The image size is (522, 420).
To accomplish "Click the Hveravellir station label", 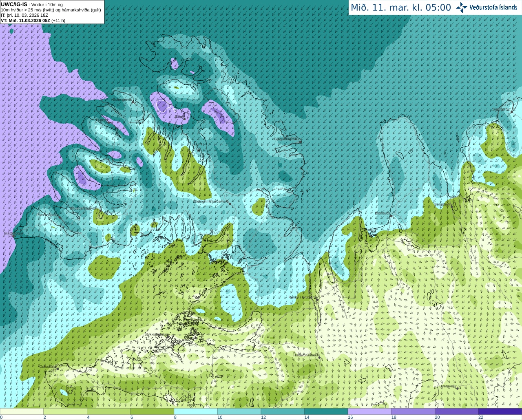I will coord(448,386).
